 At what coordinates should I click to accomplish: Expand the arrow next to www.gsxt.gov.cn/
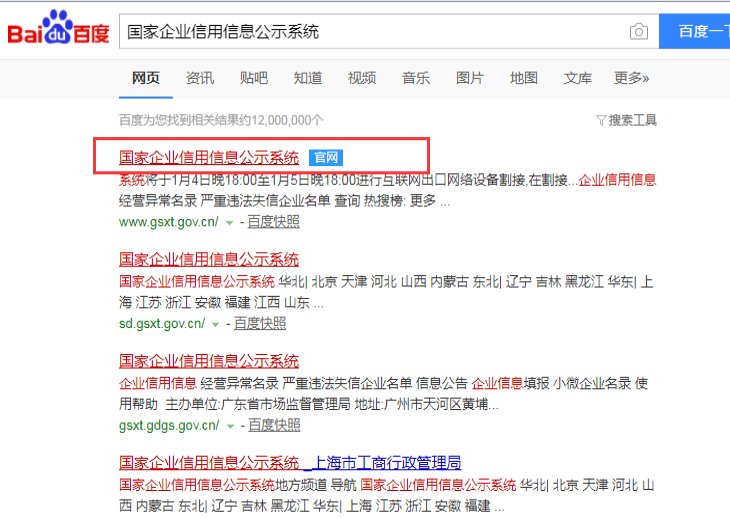point(229,223)
